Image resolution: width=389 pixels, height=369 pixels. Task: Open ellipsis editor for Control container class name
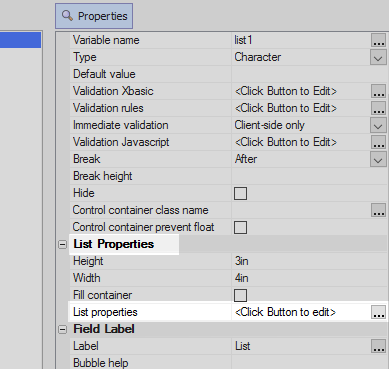pyautogui.click(x=378, y=210)
